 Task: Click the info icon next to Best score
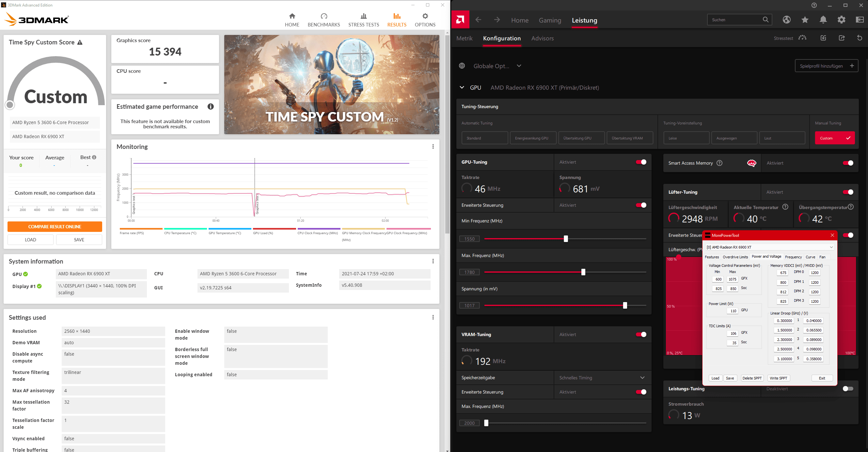[x=94, y=157]
